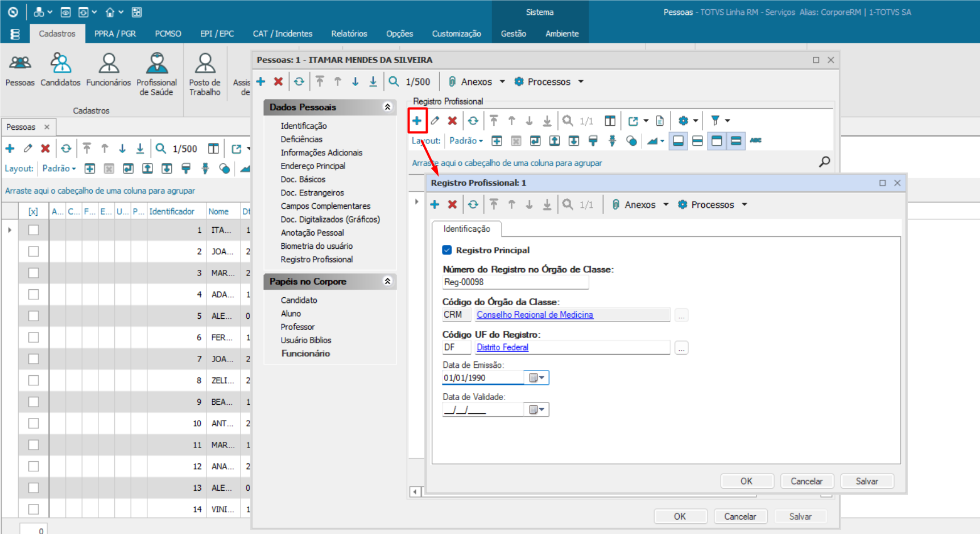
Task: Add new person in background Pessoas list
Action: pos(10,149)
